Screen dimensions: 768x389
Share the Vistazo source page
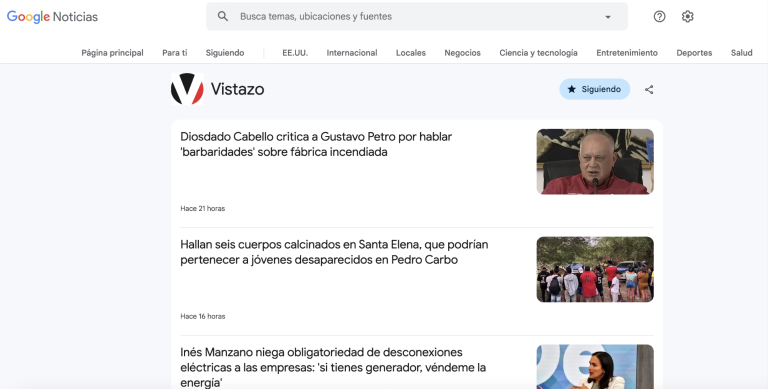point(649,90)
